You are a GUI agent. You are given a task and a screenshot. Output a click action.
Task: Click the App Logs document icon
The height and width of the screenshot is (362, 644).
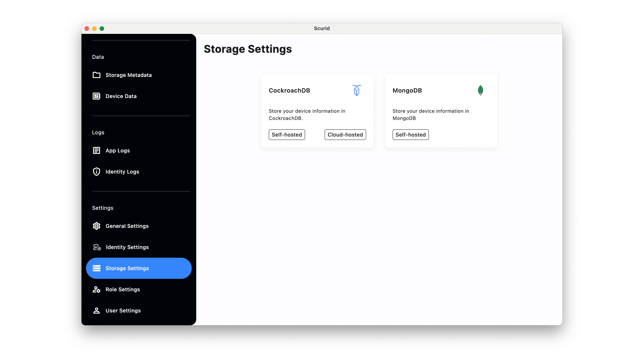tap(97, 150)
